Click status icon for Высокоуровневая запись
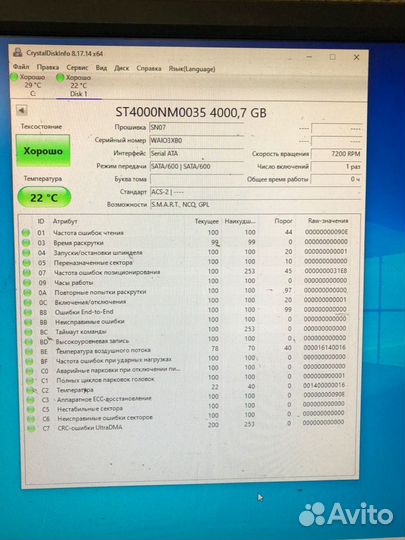Image resolution: width=405 pixels, height=540 pixels. [29, 342]
